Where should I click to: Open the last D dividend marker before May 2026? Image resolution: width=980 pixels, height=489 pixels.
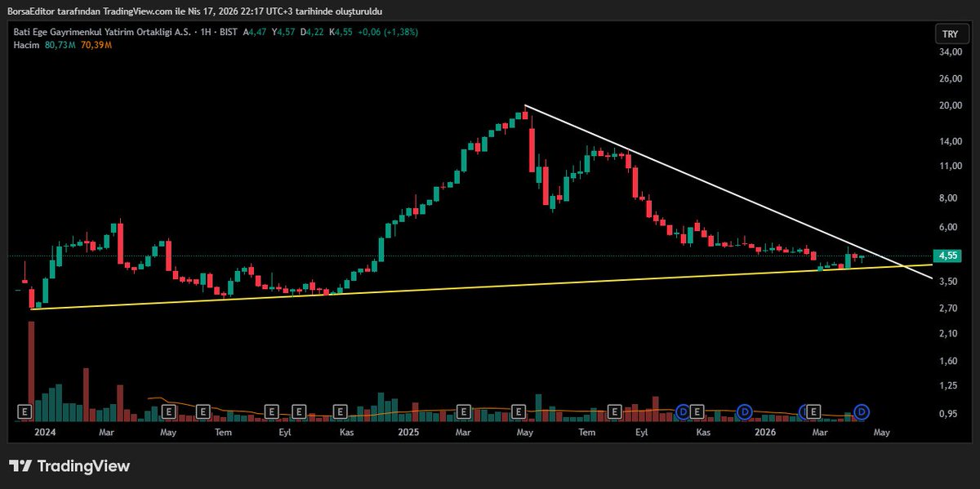point(861,411)
